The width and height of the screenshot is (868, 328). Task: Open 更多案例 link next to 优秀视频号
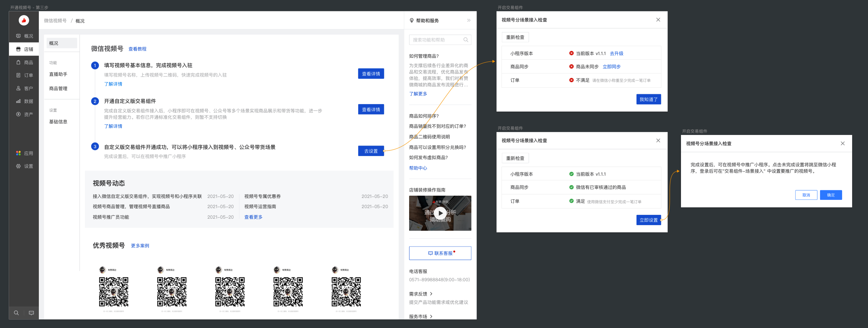(140, 245)
